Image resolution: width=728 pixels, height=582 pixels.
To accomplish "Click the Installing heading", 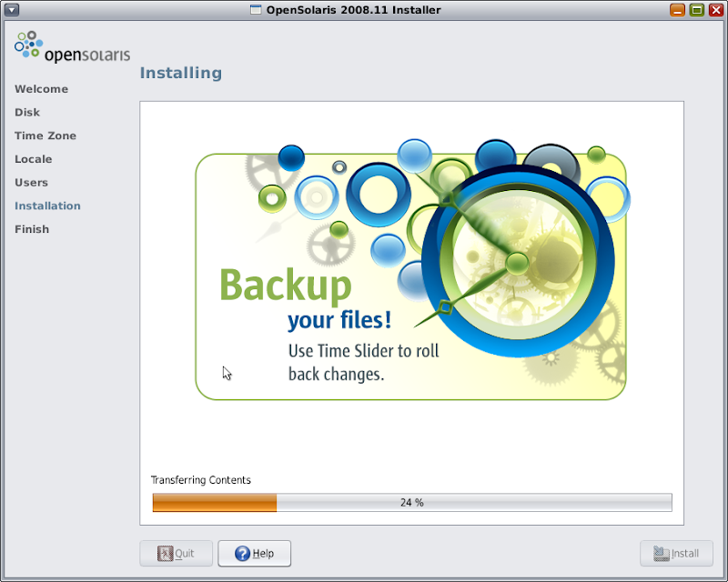I will 180,73.
